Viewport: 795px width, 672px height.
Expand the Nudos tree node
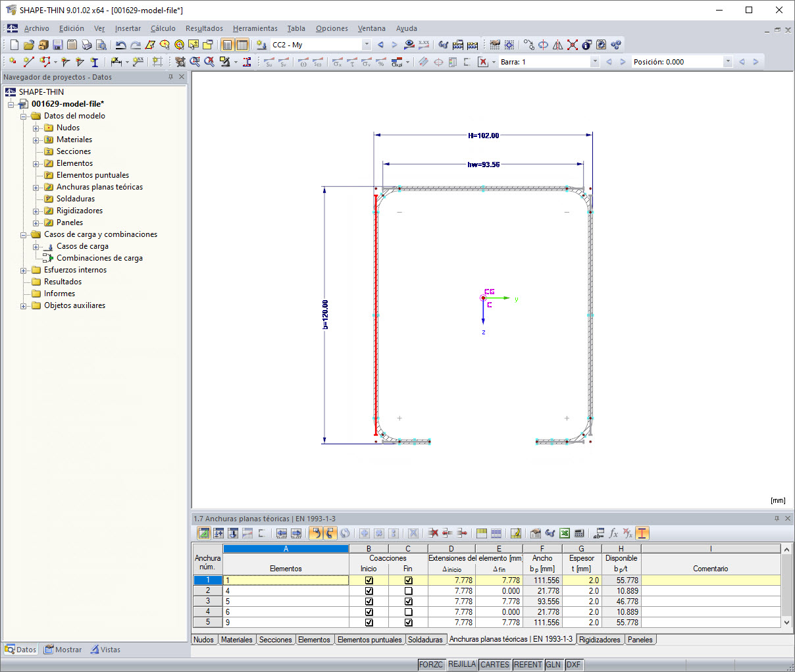tap(36, 128)
